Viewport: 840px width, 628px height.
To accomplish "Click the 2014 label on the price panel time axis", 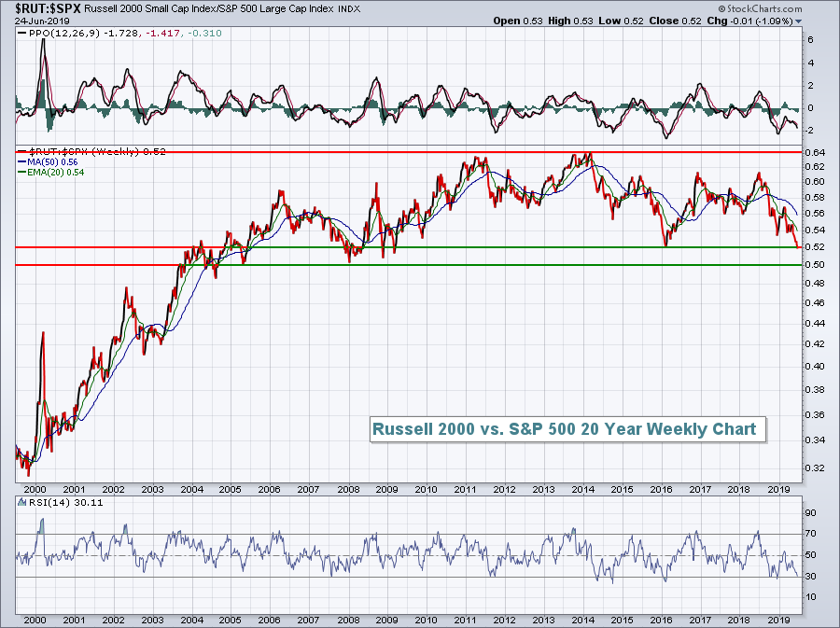I will coord(582,489).
